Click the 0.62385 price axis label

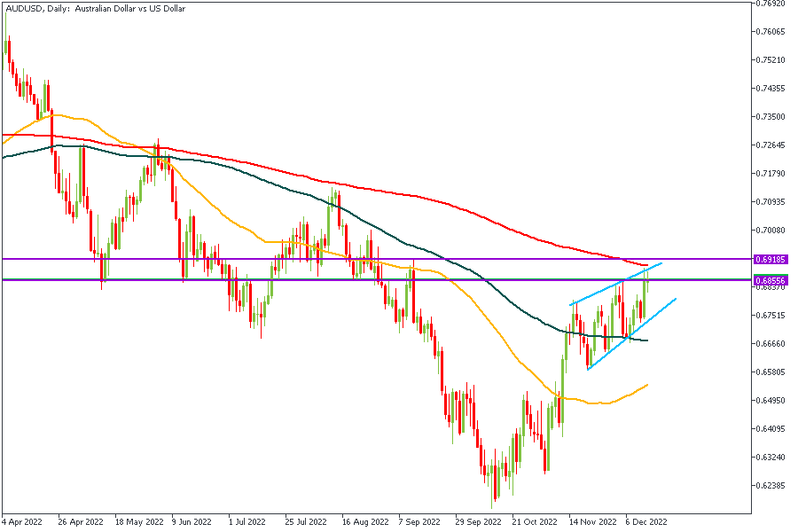768,486
